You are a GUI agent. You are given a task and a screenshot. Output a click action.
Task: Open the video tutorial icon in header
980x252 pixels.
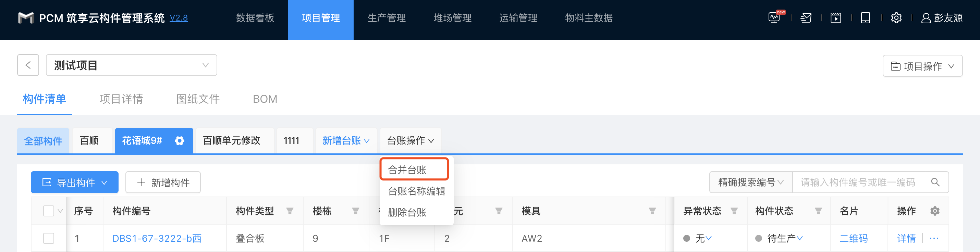(836, 18)
